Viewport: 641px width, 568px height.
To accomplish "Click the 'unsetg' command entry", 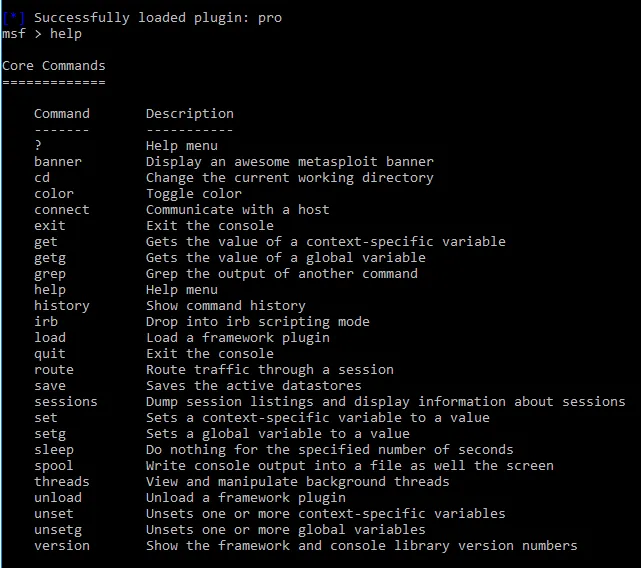I will pos(58,530).
